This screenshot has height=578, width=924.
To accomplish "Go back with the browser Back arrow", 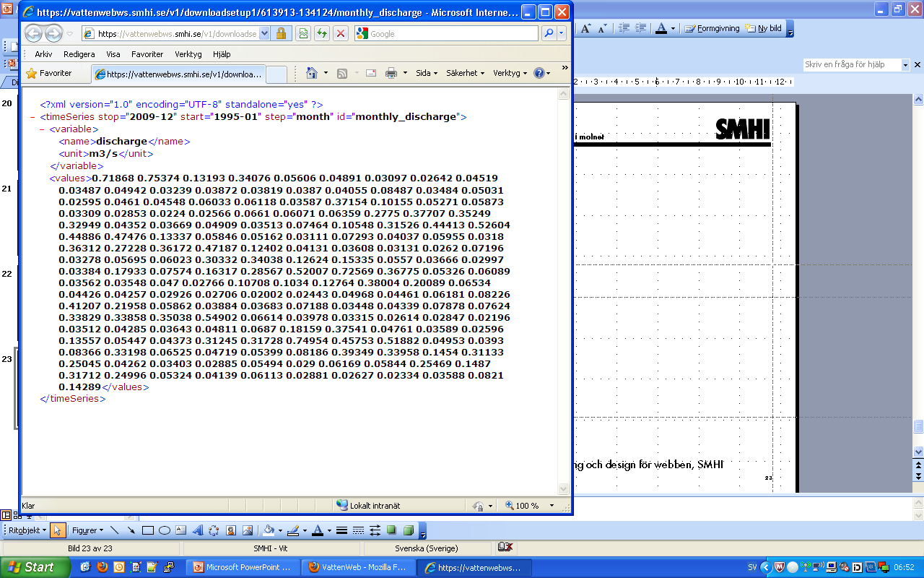I will click(x=34, y=33).
